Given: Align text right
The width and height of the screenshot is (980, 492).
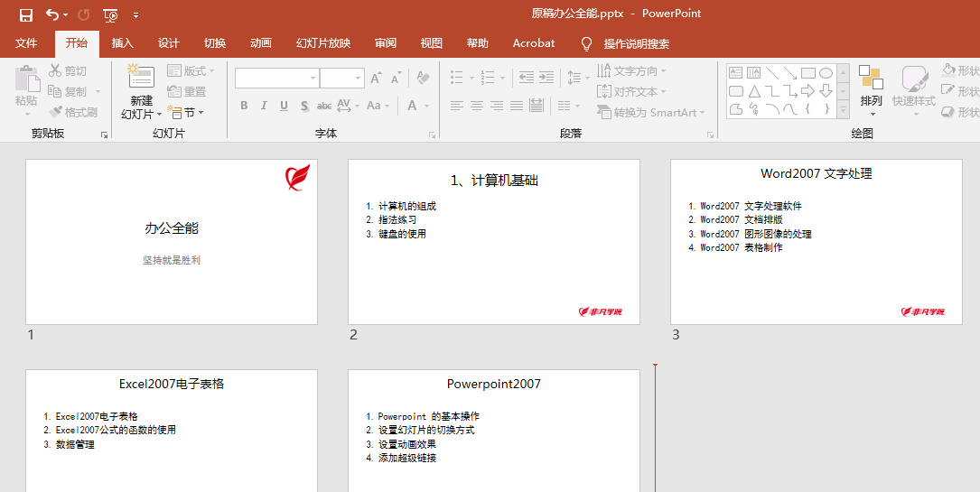Looking at the screenshot, I should click(x=497, y=106).
